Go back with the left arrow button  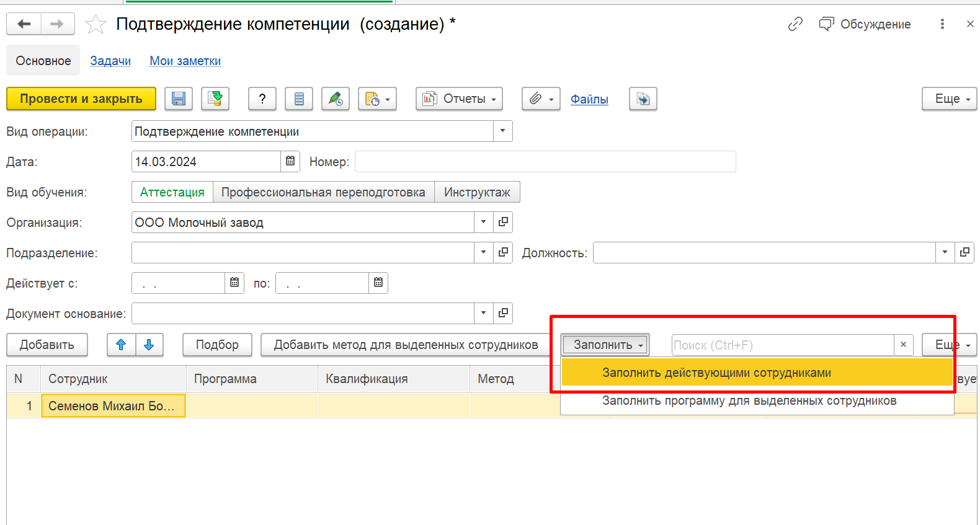point(24,24)
